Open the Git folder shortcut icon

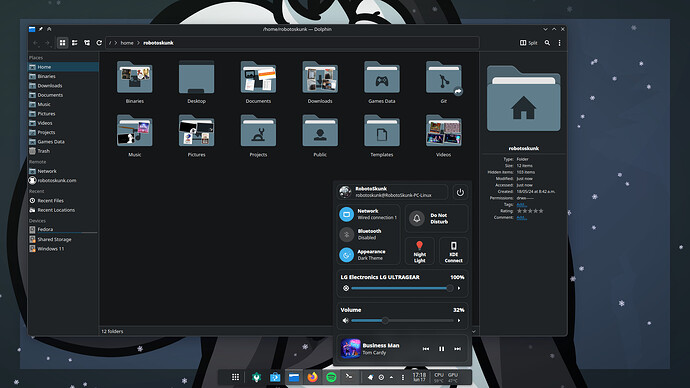444,78
